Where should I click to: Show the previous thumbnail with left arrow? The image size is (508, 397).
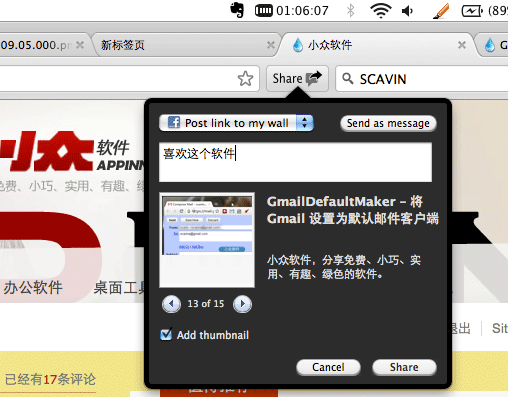(x=171, y=304)
